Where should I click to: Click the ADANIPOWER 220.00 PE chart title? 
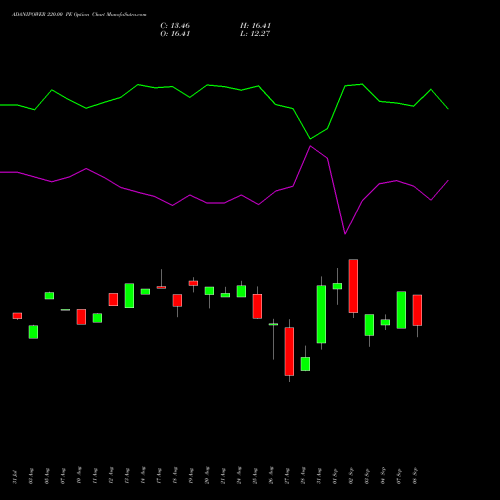pyautogui.click(x=79, y=15)
